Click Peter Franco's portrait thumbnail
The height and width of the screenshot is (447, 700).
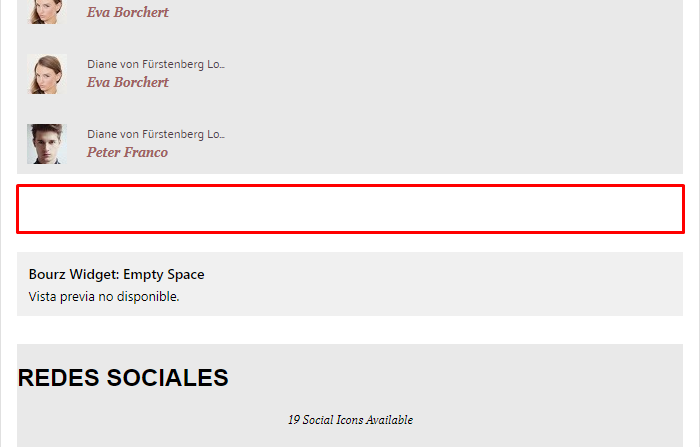click(x=47, y=144)
